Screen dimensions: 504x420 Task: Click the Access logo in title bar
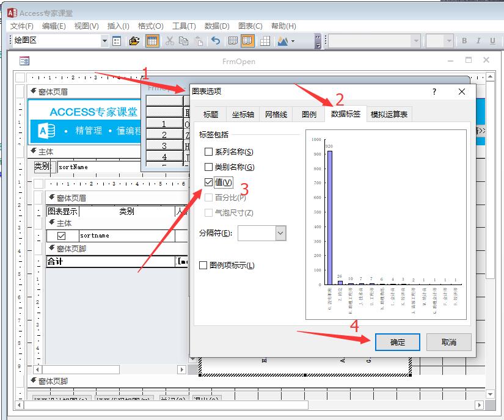12,13
